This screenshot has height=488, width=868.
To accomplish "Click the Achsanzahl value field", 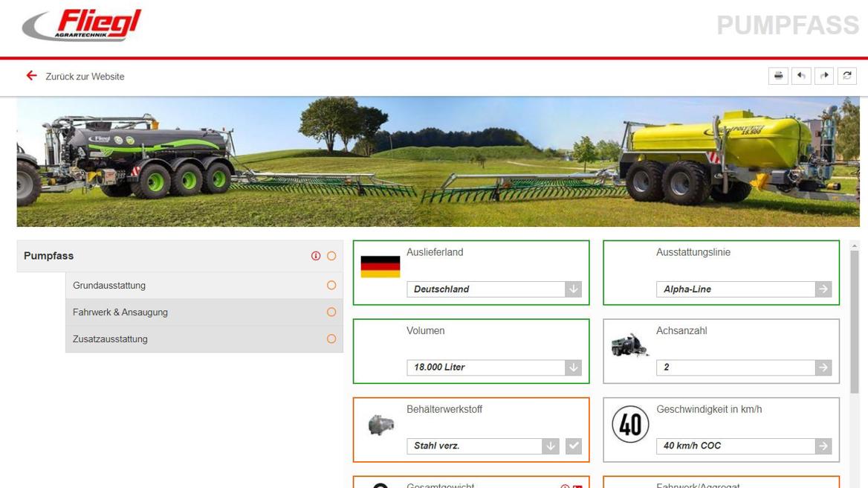I will [735, 367].
